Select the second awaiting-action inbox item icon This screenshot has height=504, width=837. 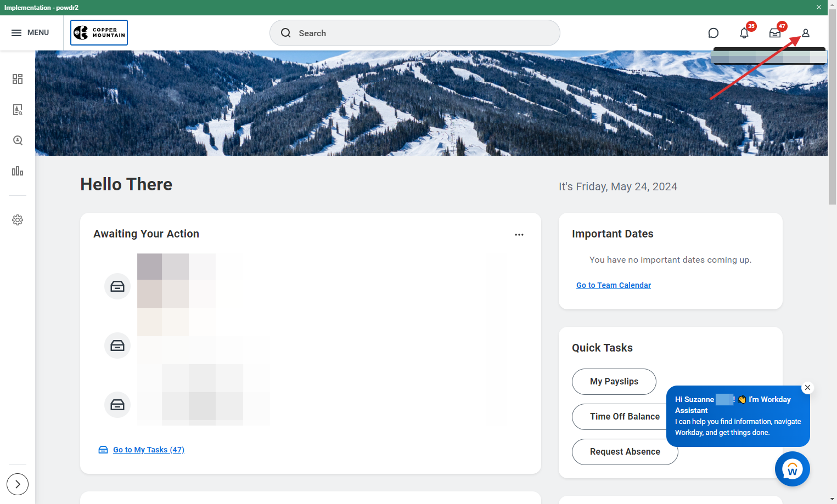(x=117, y=346)
